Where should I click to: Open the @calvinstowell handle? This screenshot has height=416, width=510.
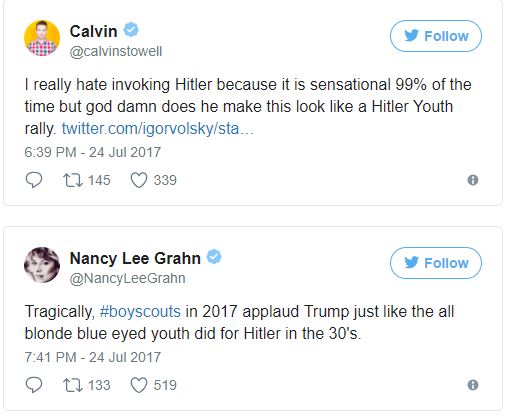pyautogui.click(x=116, y=51)
